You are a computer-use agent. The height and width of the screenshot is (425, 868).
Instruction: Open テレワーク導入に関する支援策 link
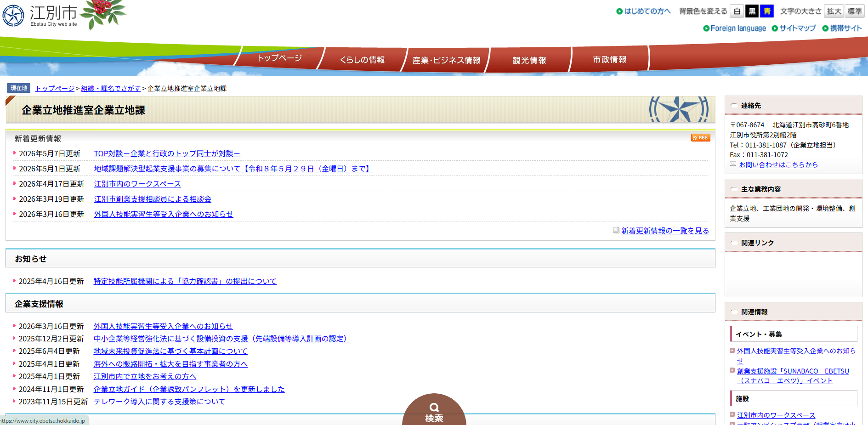point(159,402)
